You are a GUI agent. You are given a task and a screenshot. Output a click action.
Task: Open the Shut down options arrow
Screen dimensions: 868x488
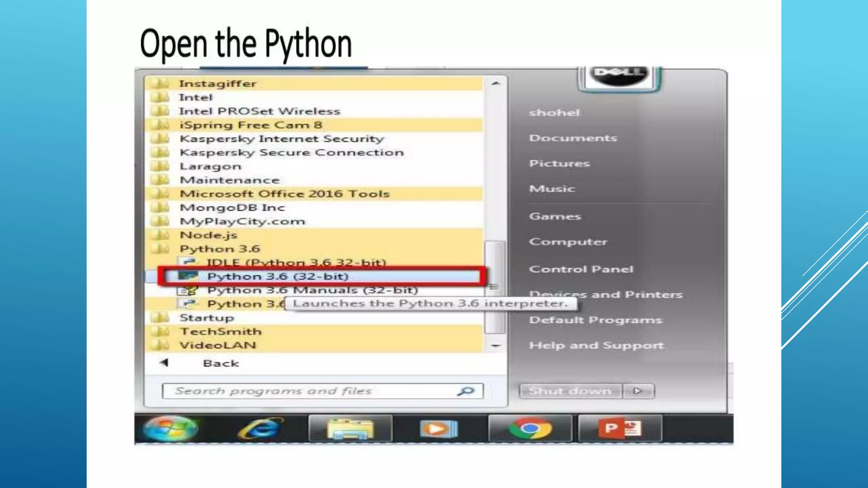click(638, 391)
